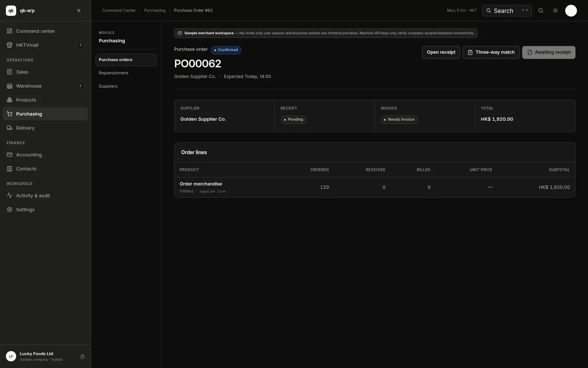Click the Contacts icon in sidebar

pyautogui.click(x=10, y=169)
